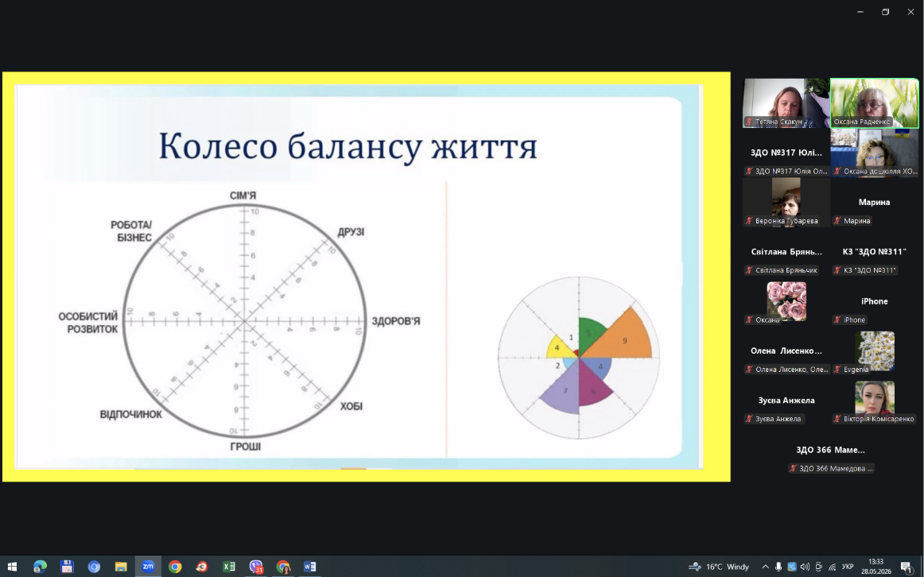Select Вероніка Губарева's video thumbnail
924x577 pixels.
[x=786, y=202]
